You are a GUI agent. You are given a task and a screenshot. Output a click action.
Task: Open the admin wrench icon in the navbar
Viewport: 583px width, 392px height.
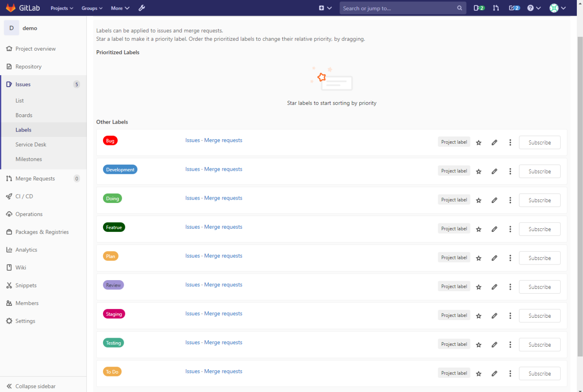pyautogui.click(x=141, y=8)
